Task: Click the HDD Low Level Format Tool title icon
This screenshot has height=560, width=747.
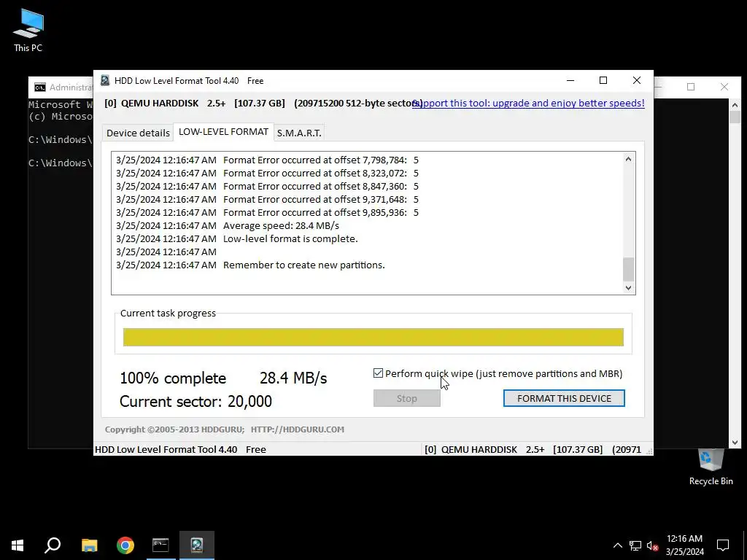Action: point(105,80)
